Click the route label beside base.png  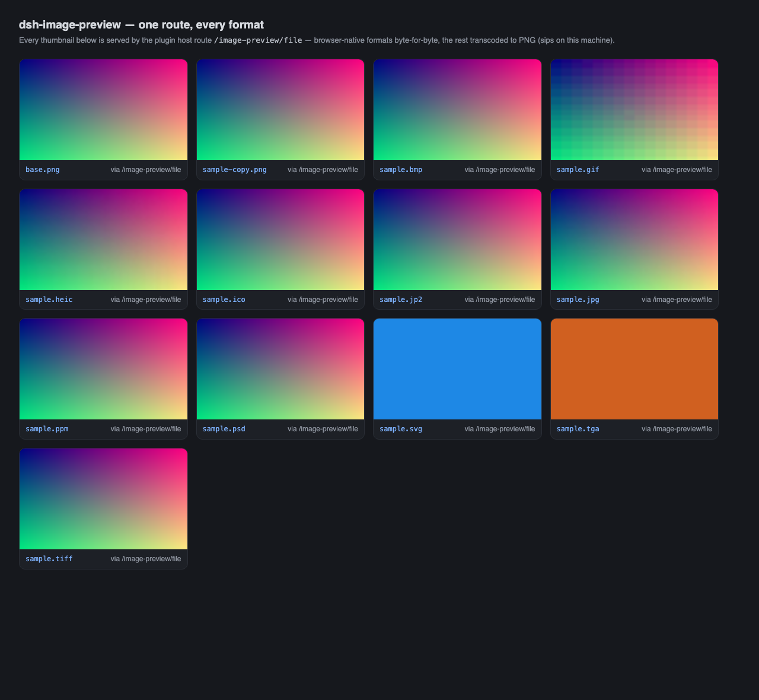tap(146, 170)
